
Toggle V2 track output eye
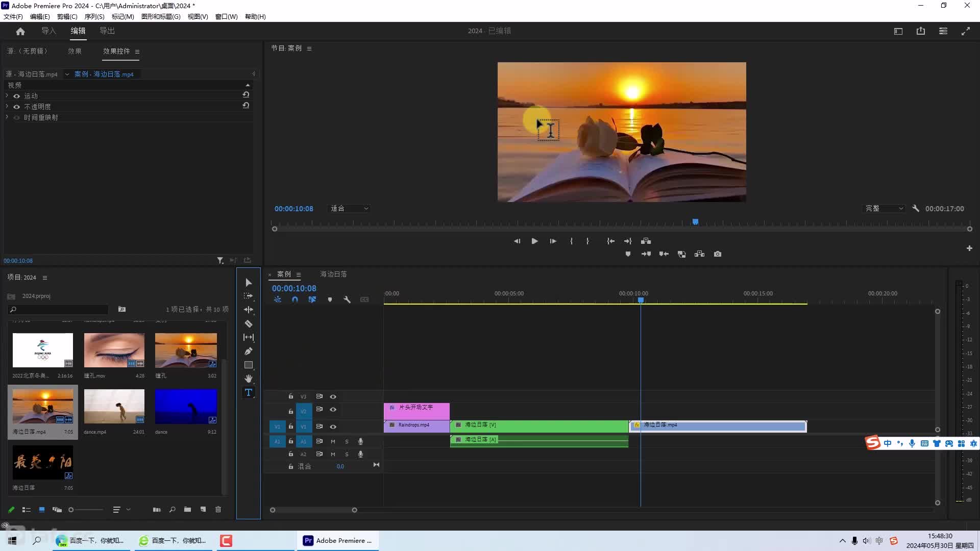pyautogui.click(x=333, y=410)
